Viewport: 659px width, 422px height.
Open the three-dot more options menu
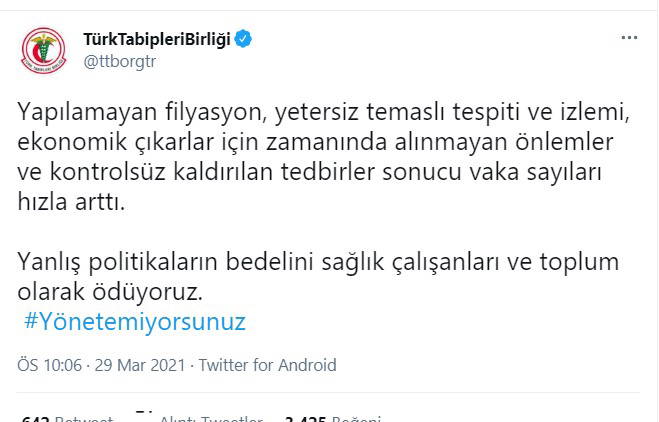point(629,38)
